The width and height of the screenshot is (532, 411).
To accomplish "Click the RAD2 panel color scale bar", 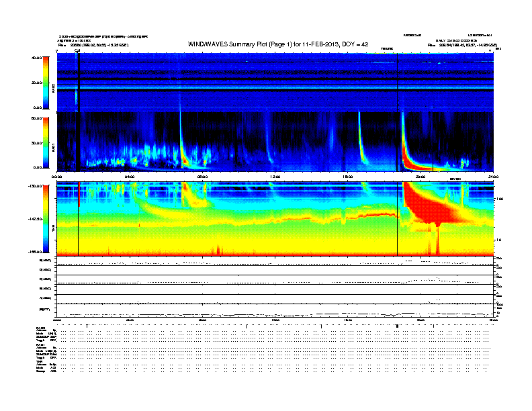I will coord(46,83).
